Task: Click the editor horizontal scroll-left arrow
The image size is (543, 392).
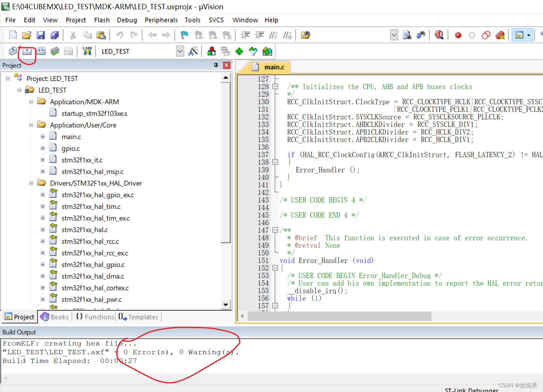Action: 243,316
